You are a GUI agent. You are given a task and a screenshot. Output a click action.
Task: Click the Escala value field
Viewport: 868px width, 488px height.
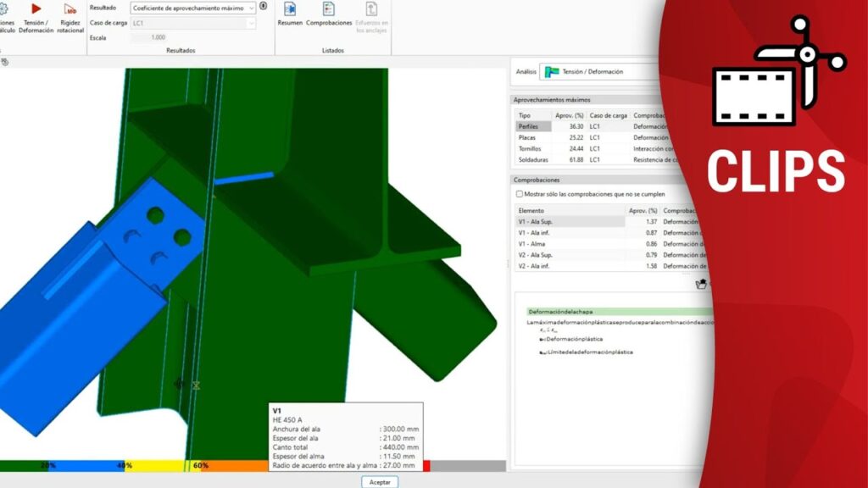coord(149,37)
